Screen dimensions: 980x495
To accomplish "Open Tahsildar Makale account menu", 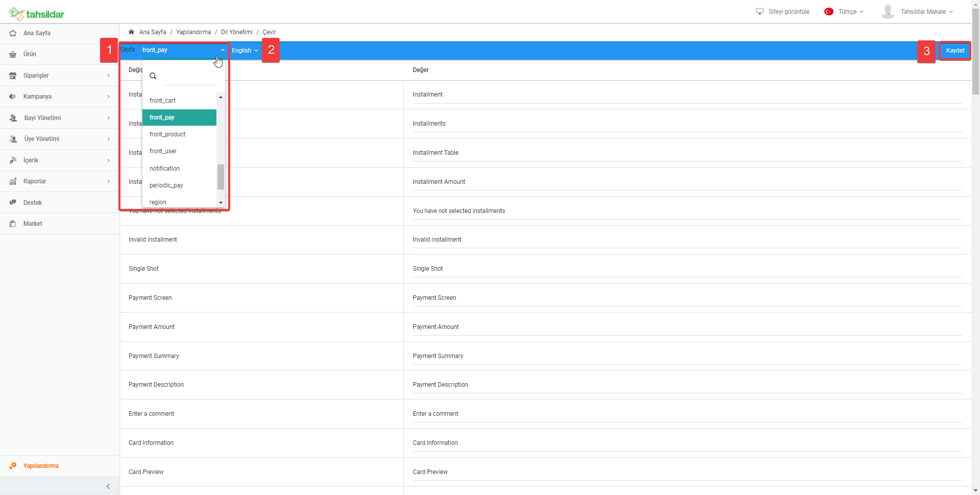I will pos(926,11).
